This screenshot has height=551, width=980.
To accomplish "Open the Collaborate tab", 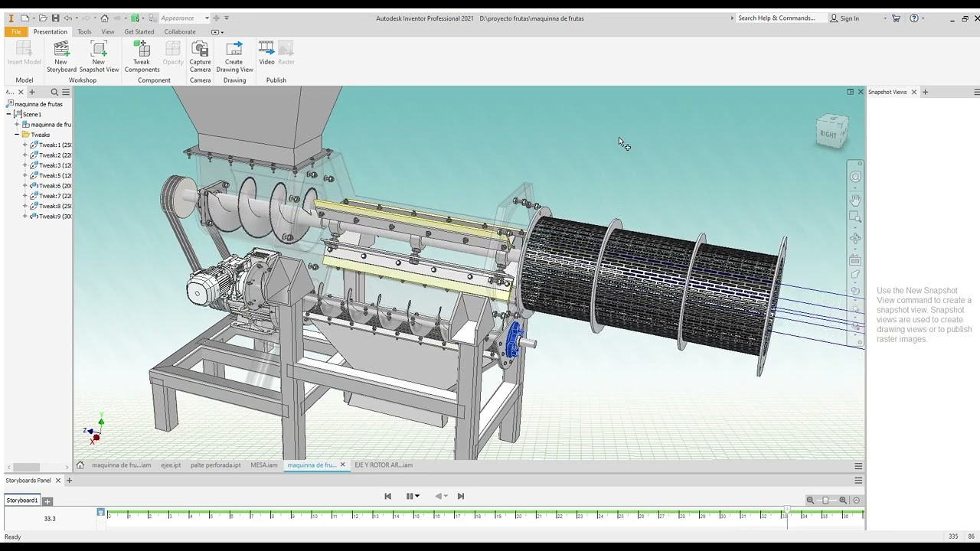I will [x=180, y=32].
